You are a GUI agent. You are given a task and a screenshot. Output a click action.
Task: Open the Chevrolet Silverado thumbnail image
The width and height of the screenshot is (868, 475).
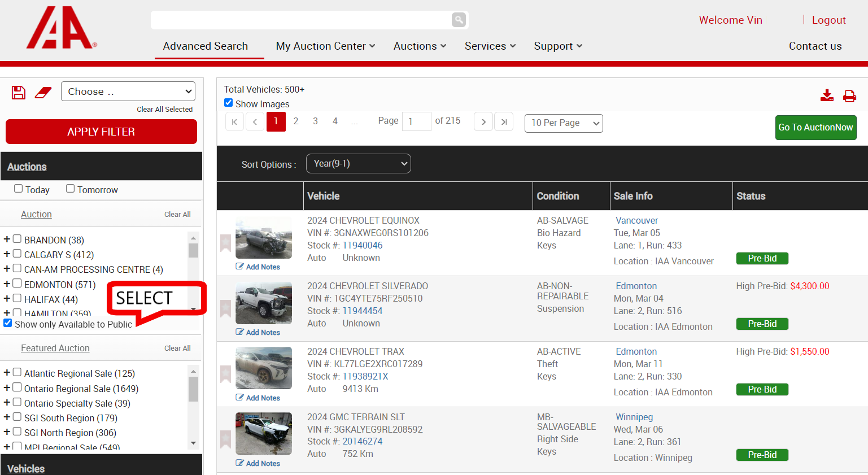(x=264, y=303)
